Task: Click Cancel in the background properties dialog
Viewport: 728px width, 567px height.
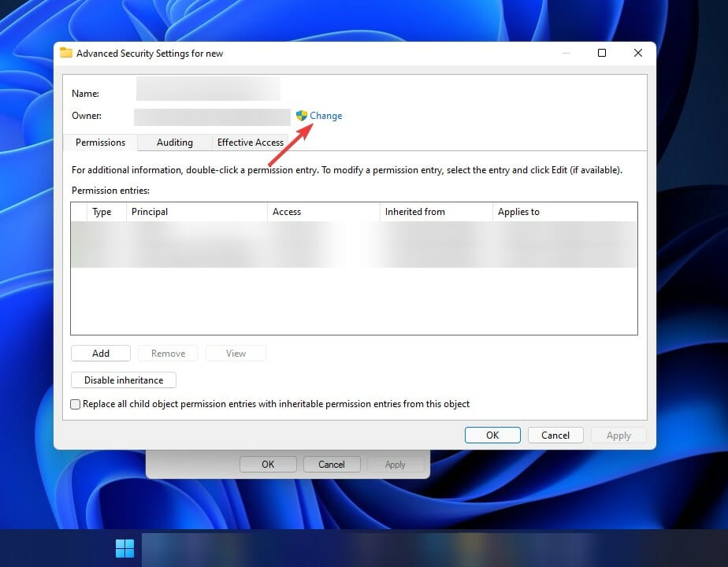Action: coord(331,465)
